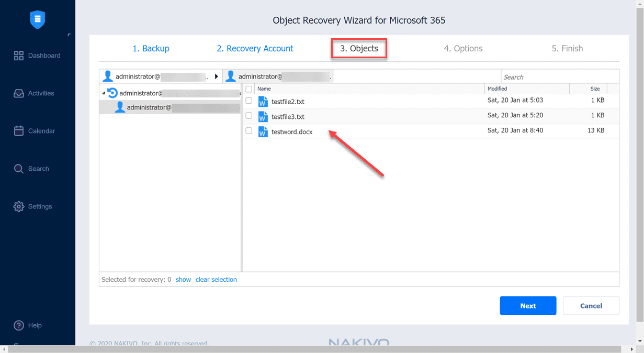Clear the current selection

[216, 279]
